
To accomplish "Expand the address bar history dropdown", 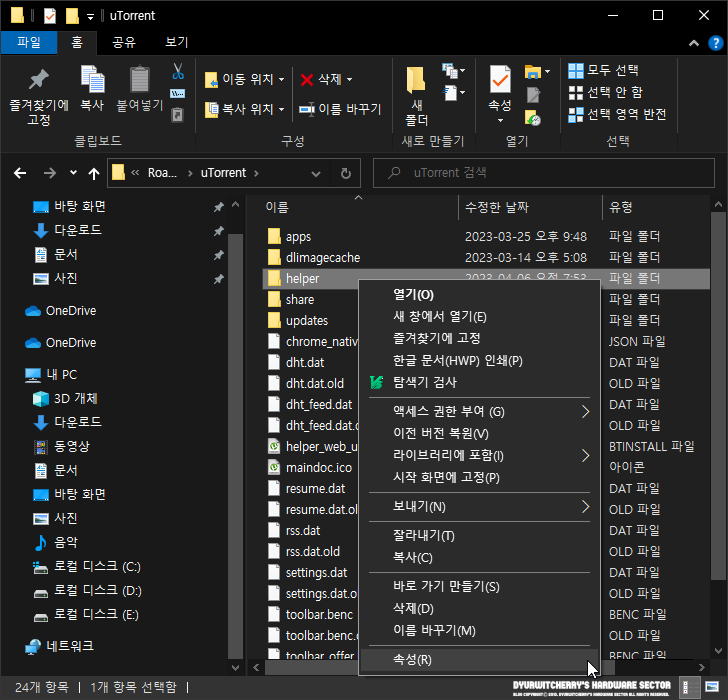I will click(316, 174).
